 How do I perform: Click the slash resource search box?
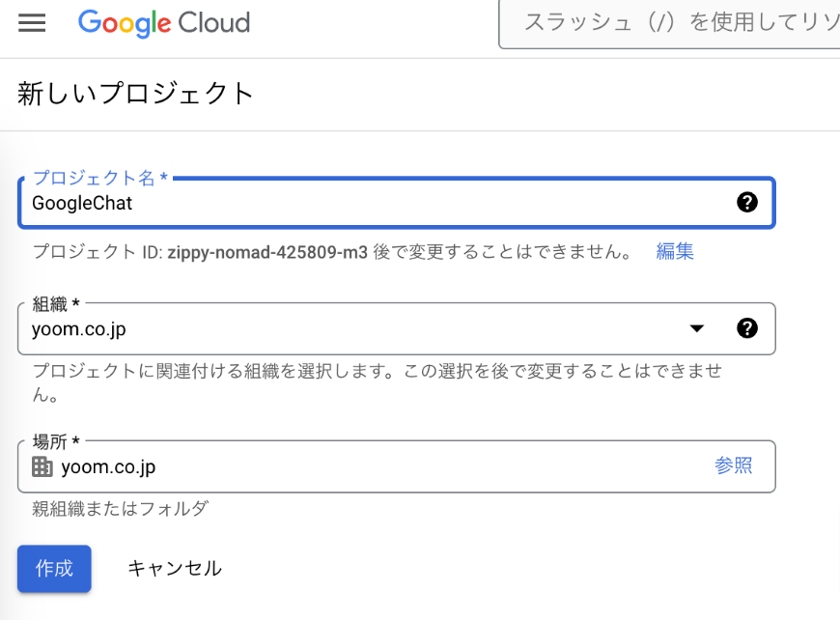coord(676,23)
